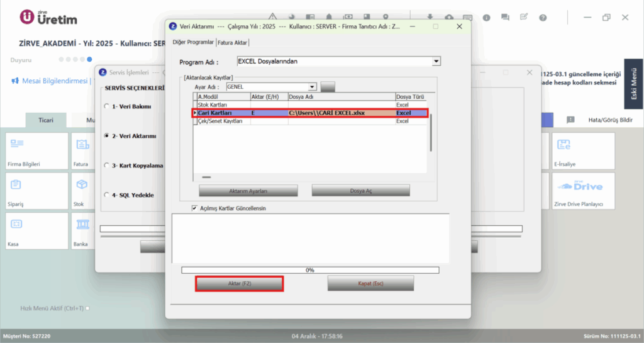Screen dimensions: 644x343
Task: Click the CARİ EXCEL.xlsx file path cell
Action: pyautogui.click(x=341, y=113)
